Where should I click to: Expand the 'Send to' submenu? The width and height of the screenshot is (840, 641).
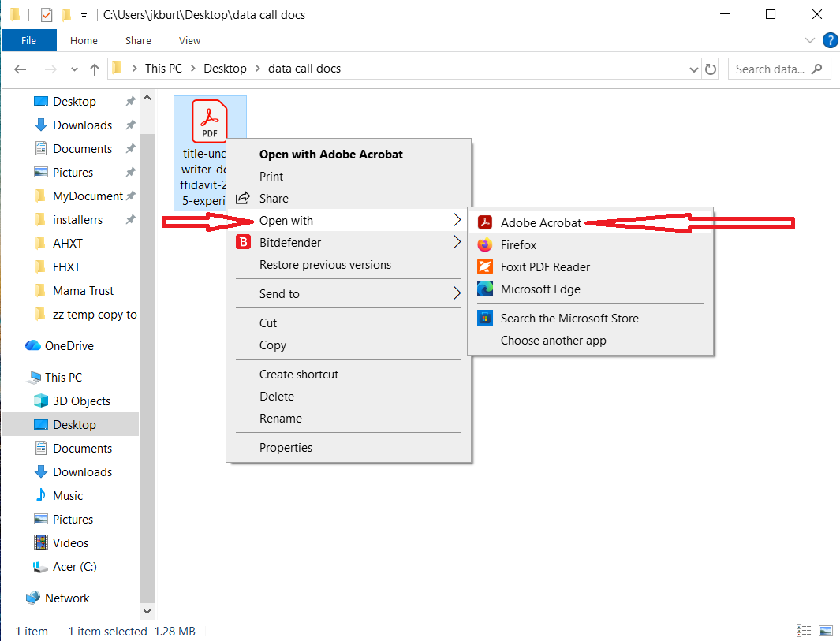tap(349, 293)
